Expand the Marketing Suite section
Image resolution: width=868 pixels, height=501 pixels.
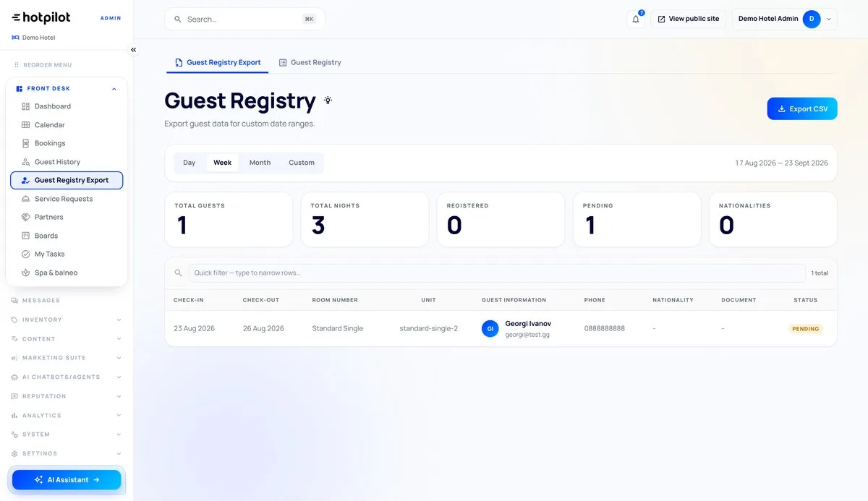click(x=67, y=358)
